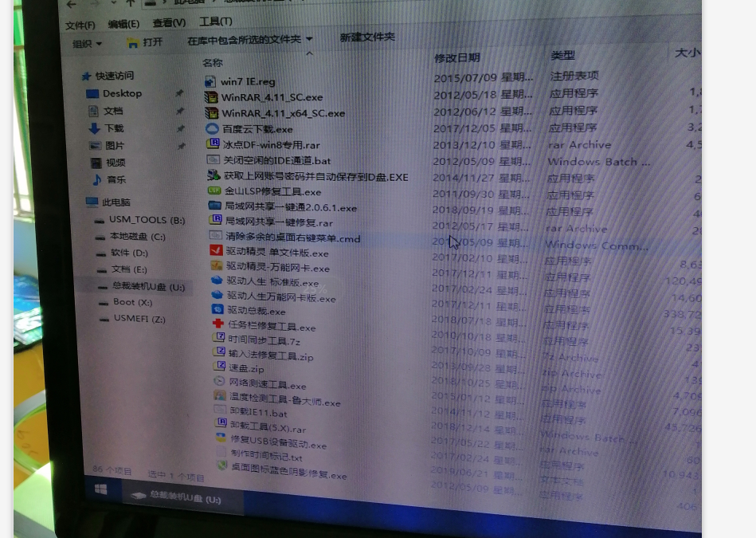Click 网络测速工具.exe icon
This screenshot has width=756, height=538.
220,381
